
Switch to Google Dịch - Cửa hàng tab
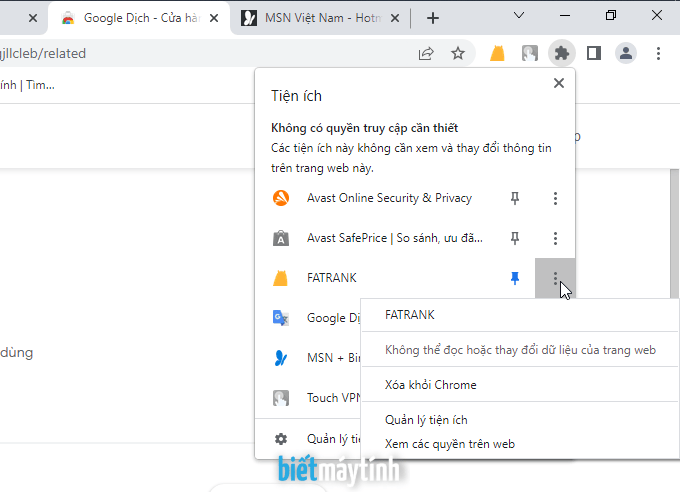coord(139,18)
